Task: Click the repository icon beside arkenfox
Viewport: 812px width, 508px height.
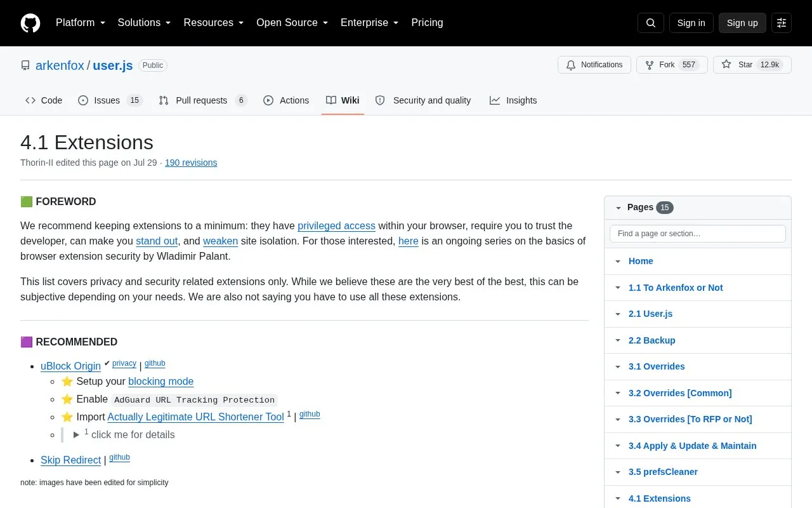Action: [x=25, y=65]
